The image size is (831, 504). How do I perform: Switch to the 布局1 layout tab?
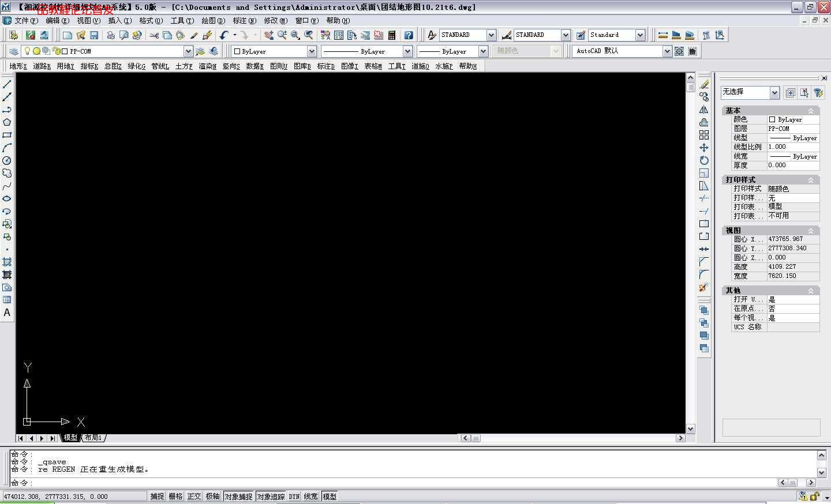pos(93,438)
